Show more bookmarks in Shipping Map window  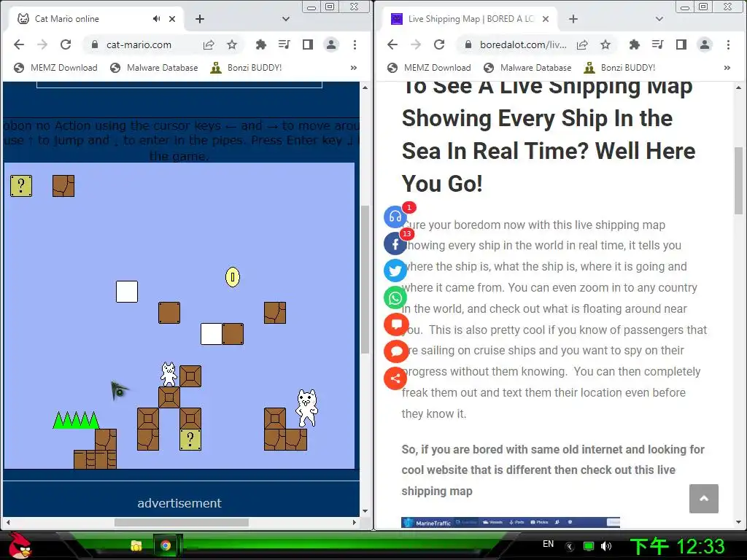click(727, 68)
